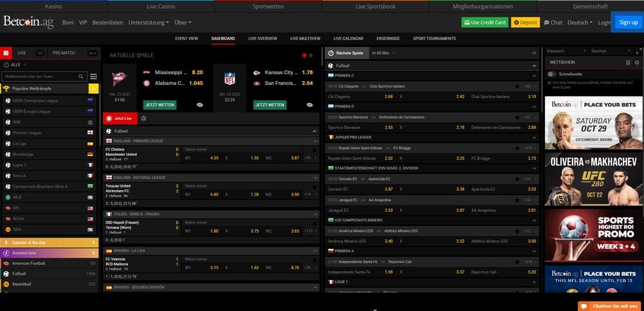Click the NFL league logo in Aktuelle Spiele
This screenshot has width=644, height=311.
pos(230,79)
